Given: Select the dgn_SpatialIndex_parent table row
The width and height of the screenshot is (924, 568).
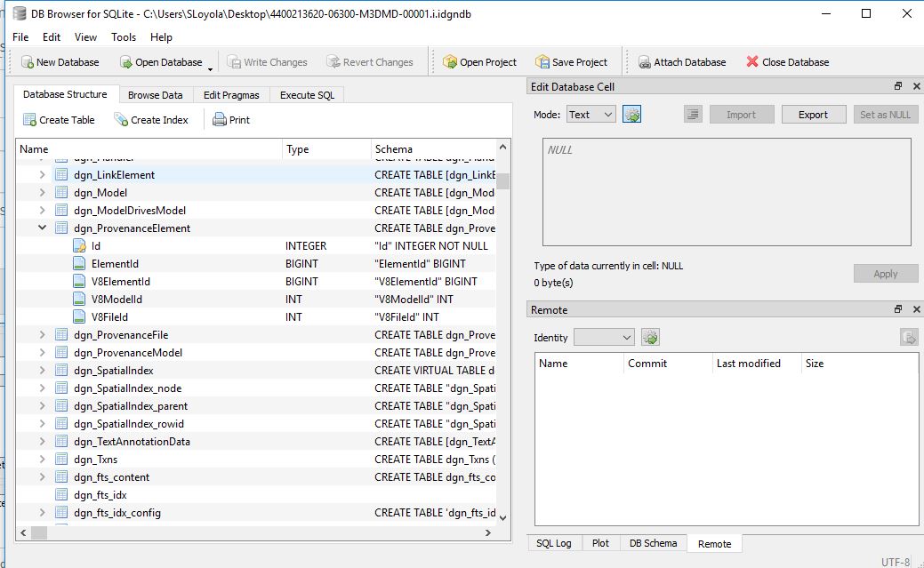Looking at the screenshot, I should (256, 405).
